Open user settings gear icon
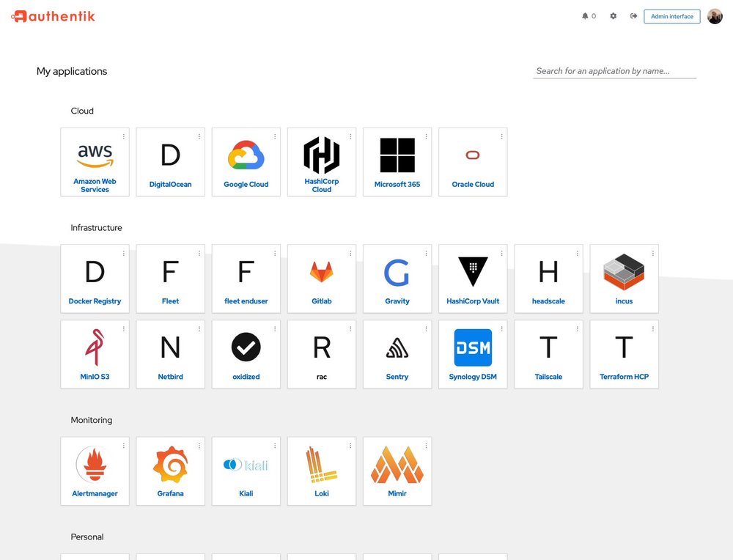The image size is (733, 560). coord(614,16)
